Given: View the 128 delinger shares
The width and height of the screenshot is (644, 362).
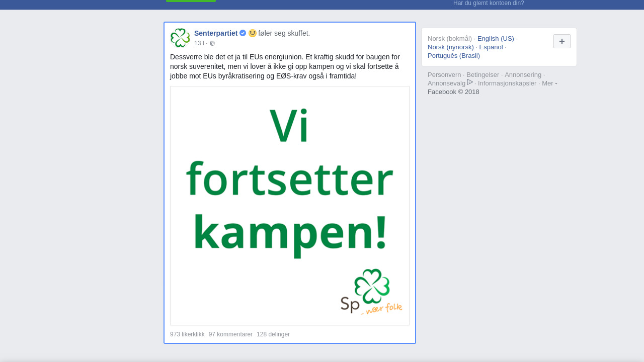Looking at the screenshot, I should click(273, 334).
